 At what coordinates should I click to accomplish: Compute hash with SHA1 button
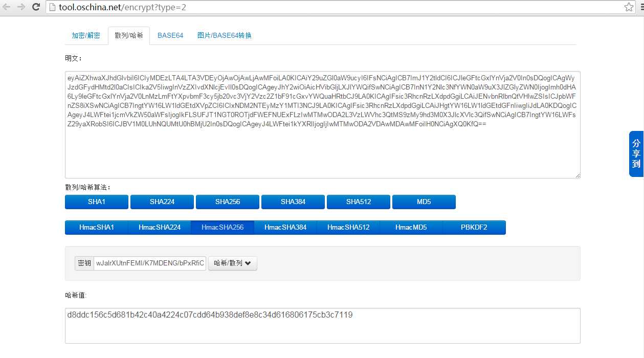coord(97,202)
